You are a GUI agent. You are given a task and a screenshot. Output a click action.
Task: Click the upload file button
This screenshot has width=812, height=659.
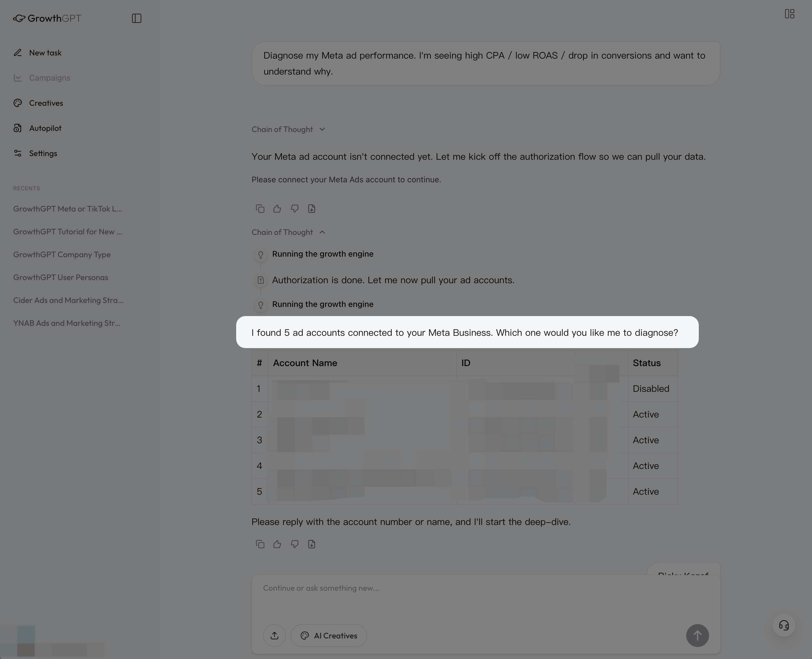pyautogui.click(x=274, y=636)
